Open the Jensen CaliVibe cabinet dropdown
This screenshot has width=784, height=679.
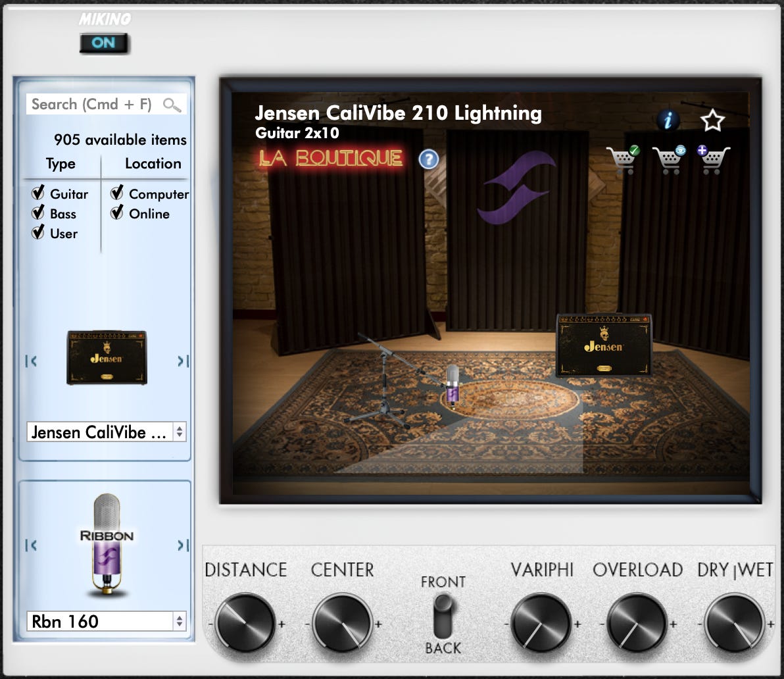(106, 432)
